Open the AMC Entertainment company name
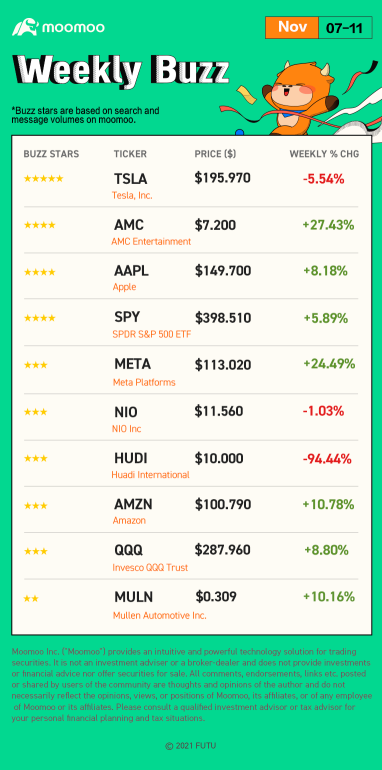Image resolution: width=382 pixels, height=770 pixels. click(x=152, y=241)
